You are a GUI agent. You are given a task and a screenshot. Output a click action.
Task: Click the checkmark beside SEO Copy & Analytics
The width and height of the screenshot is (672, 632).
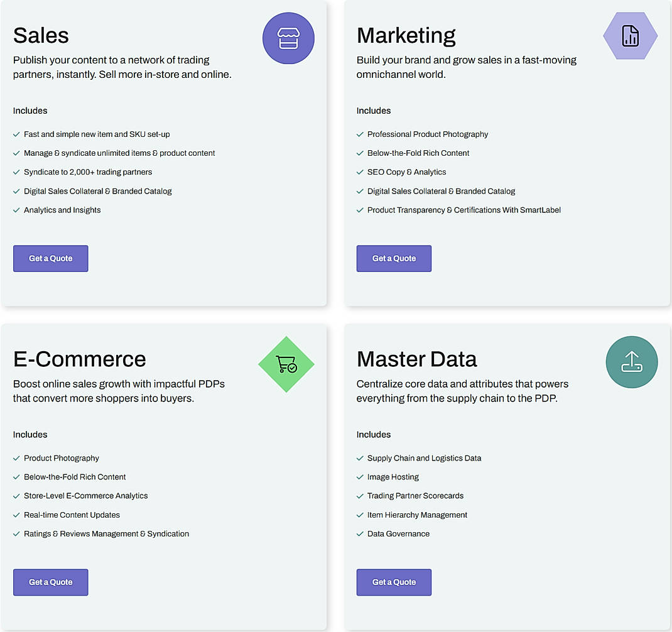360,172
